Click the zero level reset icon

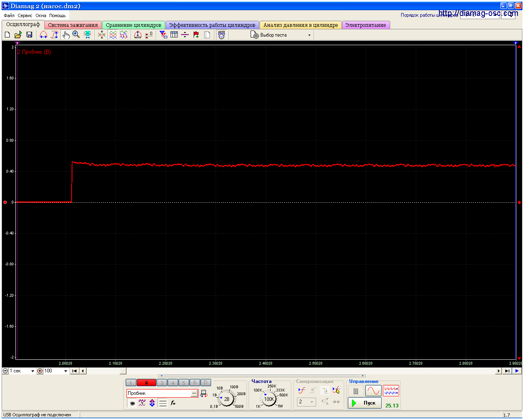pos(149,35)
